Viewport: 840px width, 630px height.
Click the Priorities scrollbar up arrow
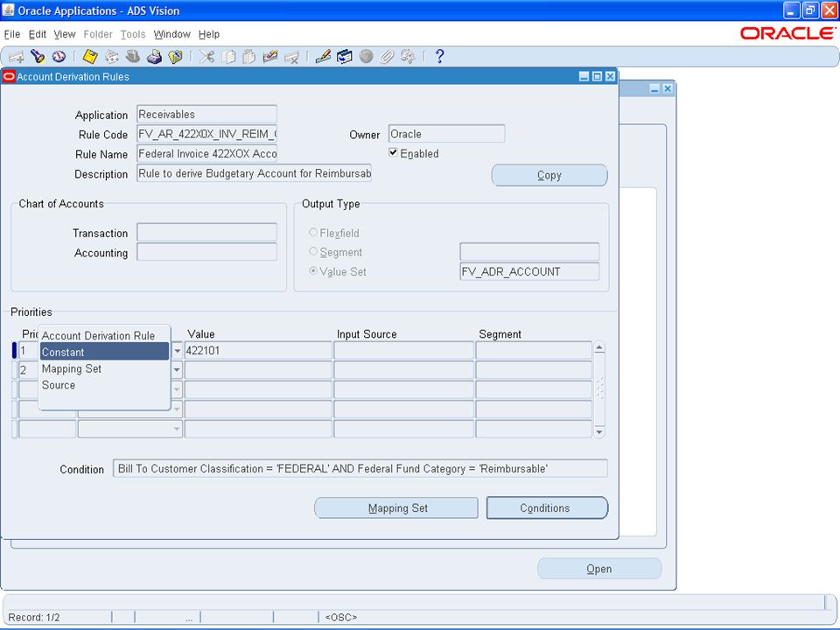tap(599, 347)
